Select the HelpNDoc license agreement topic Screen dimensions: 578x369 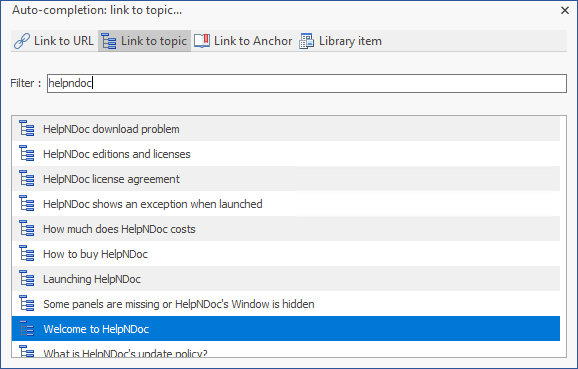286,179
